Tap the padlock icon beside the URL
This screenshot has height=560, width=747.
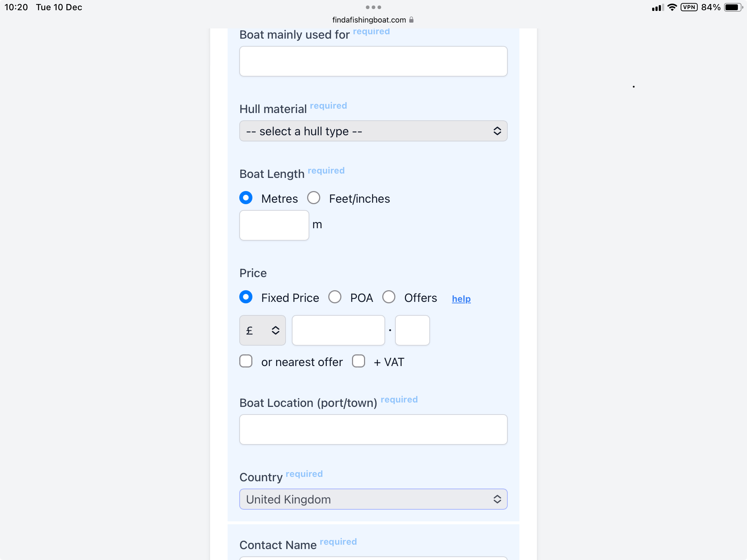tap(411, 20)
